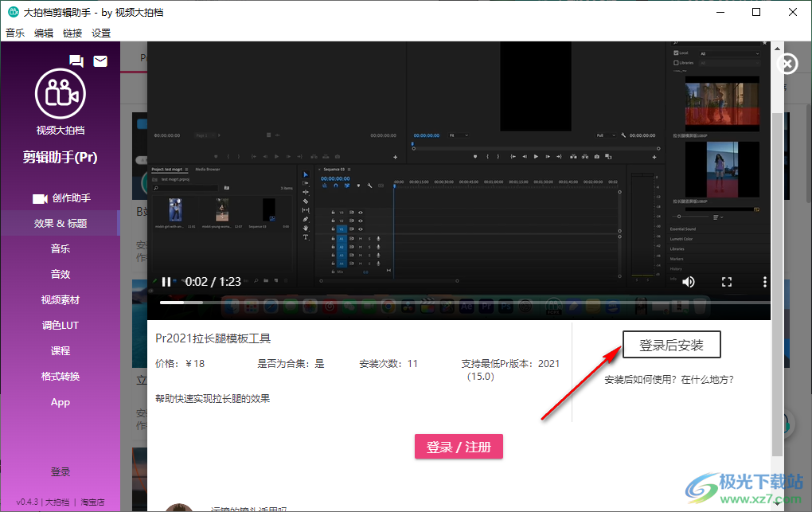Image resolution: width=812 pixels, height=512 pixels.
Task: Click the popup scrollbar down arrow
Action: (x=777, y=502)
